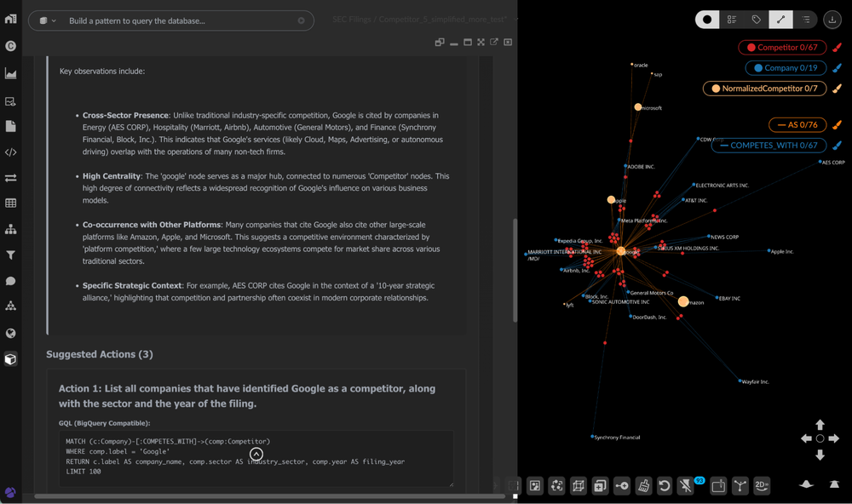Screen dimensions: 852x504
Task: Pop out the panel into a new window
Action: point(494,42)
